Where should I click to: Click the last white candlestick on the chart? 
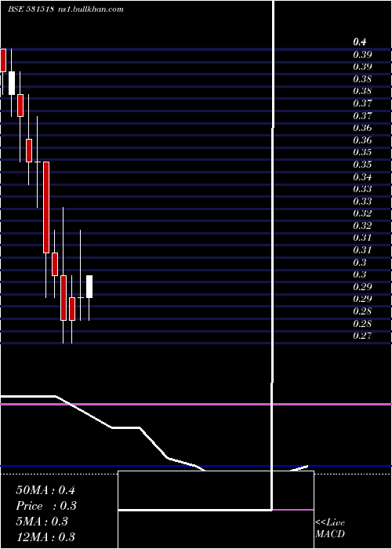point(89,286)
